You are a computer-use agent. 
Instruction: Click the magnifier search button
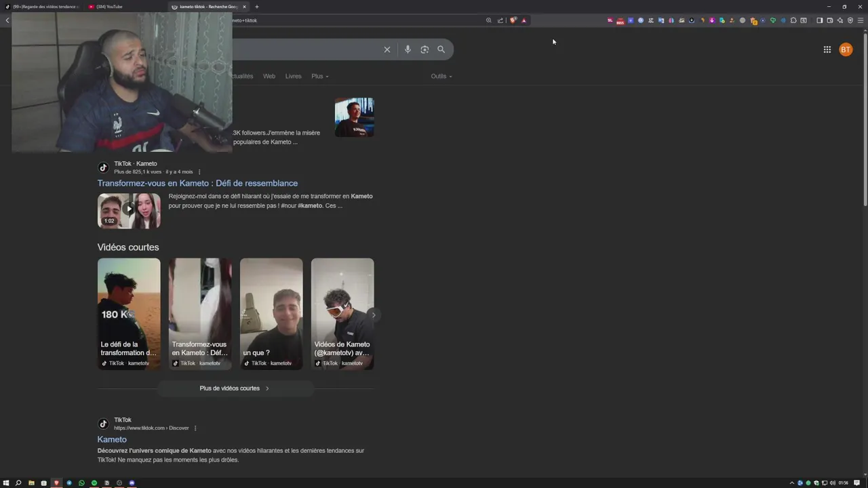tap(441, 49)
